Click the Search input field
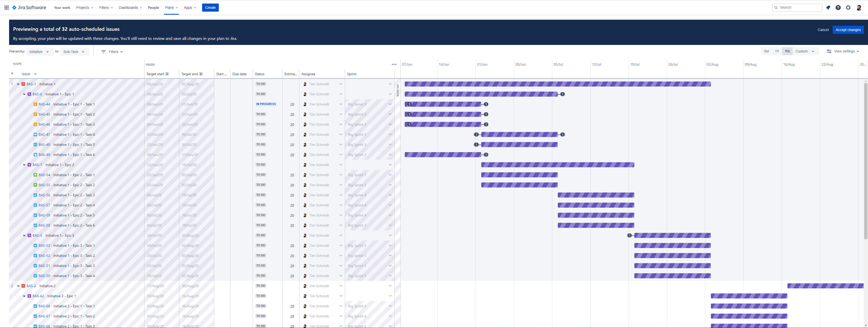 (x=797, y=7)
